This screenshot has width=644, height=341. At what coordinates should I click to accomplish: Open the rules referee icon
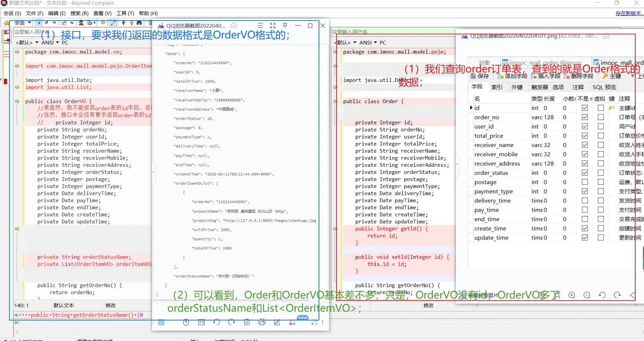click(81, 23)
